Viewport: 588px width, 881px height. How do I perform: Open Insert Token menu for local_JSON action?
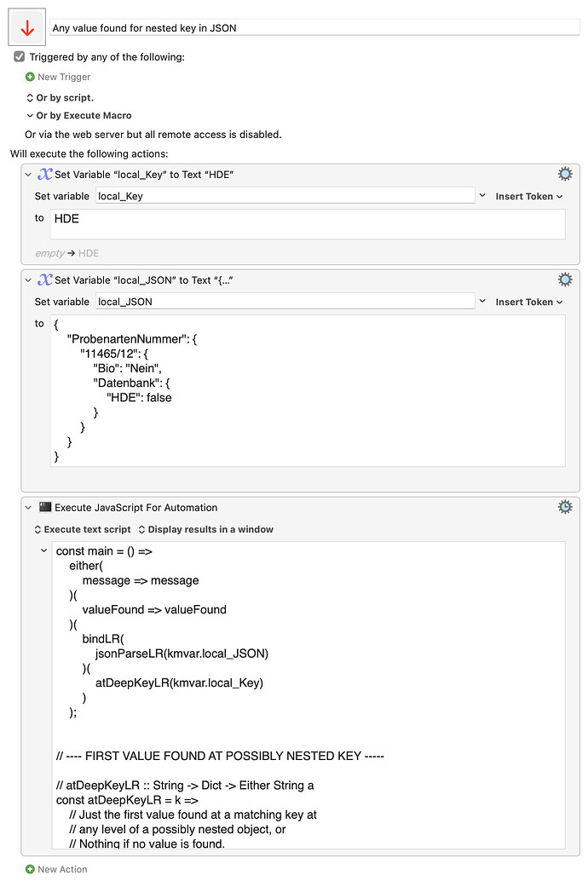(x=528, y=302)
